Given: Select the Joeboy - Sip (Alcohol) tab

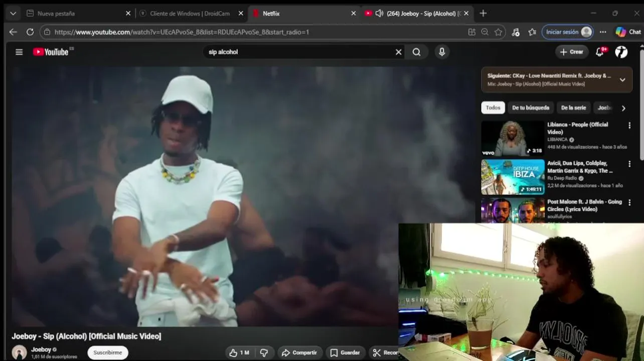Looking at the screenshot, I should tap(417, 14).
